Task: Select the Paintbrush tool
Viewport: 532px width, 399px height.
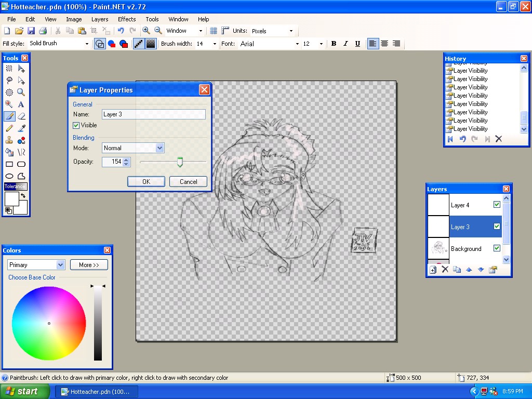Action: click(9, 116)
